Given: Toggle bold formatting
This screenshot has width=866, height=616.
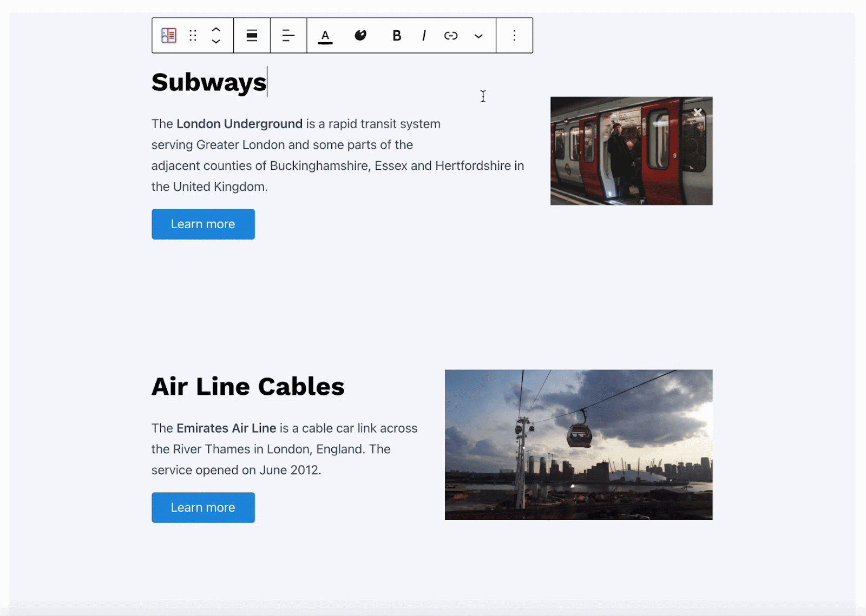Looking at the screenshot, I should (397, 36).
